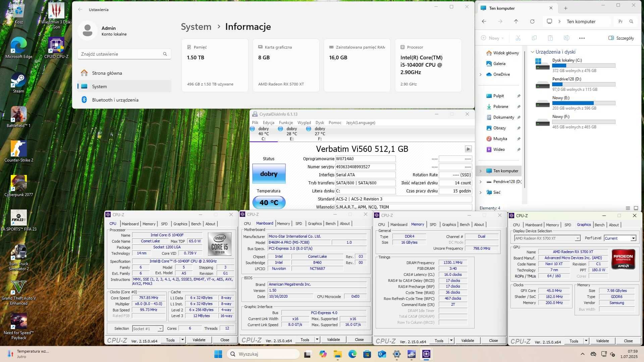Click Validate in CPU-Z CPU window
The width and height of the screenshot is (644, 362).
point(199,340)
